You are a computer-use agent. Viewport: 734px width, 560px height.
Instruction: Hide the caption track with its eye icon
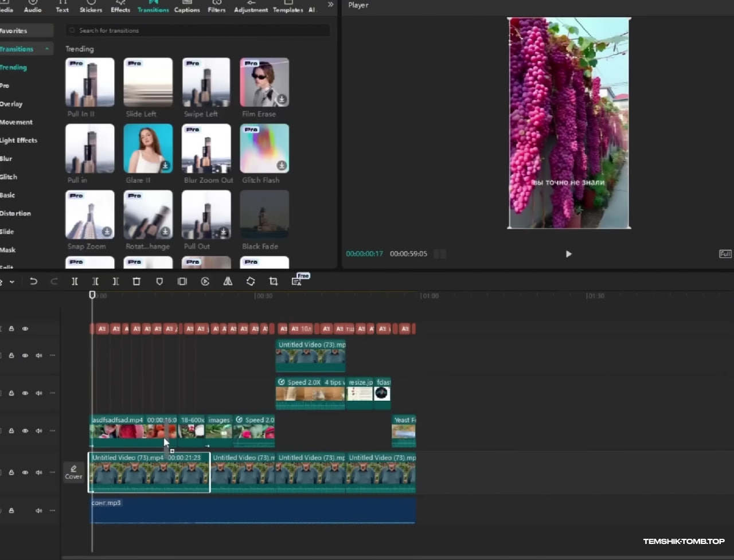pyautogui.click(x=25, y=329)
